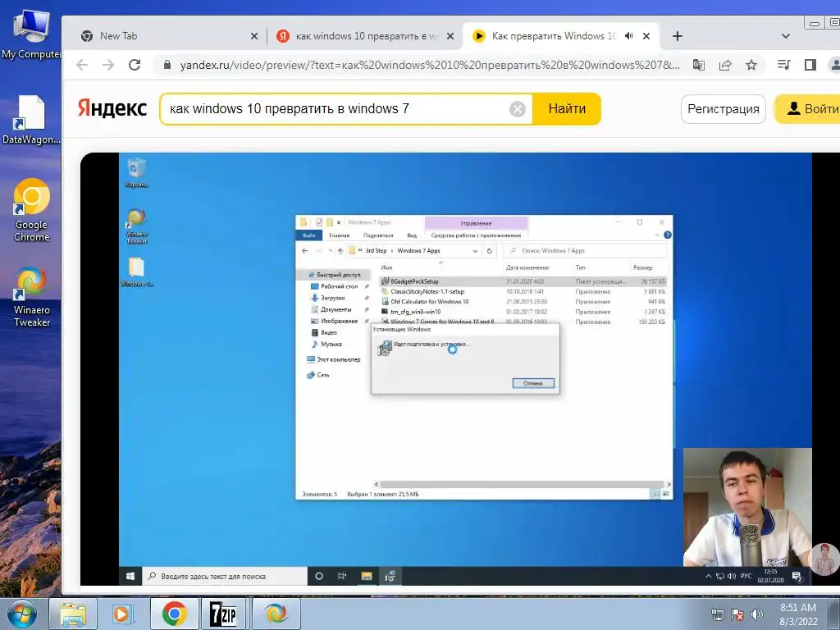840x630 pixels.
Task: Go forward in Chrome
Action: click(x=108, y=65)
